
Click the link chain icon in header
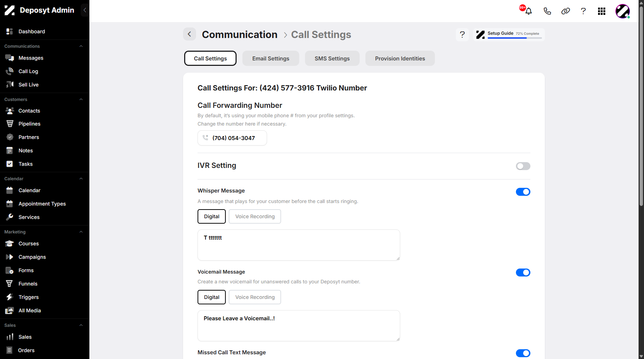point(565,11)
